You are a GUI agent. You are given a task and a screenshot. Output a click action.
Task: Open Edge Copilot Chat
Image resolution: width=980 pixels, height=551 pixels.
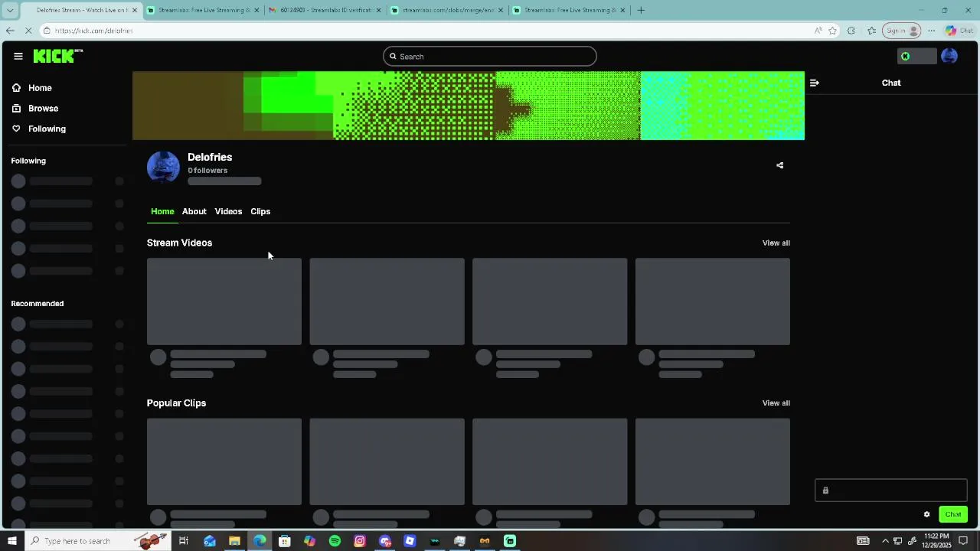coord(959,31)
